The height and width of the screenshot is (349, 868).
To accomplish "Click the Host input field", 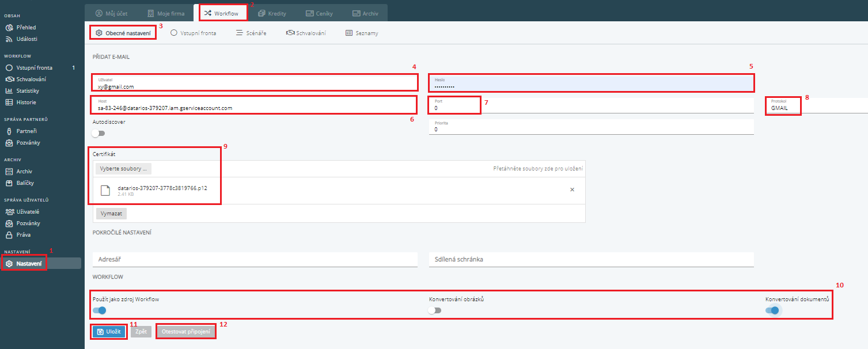I will coord(253,108).
